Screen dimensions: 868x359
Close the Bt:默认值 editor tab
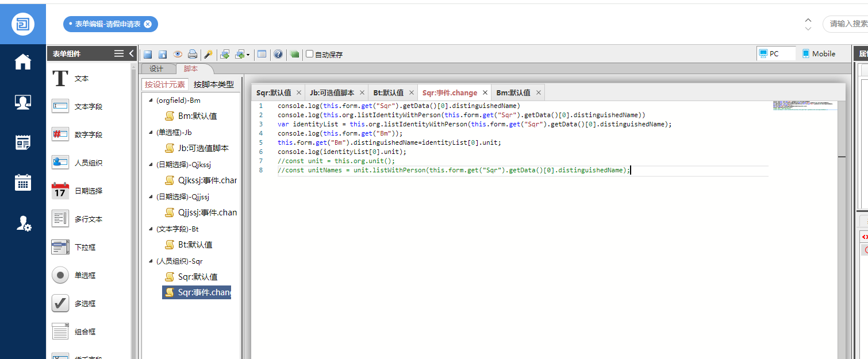410,92
